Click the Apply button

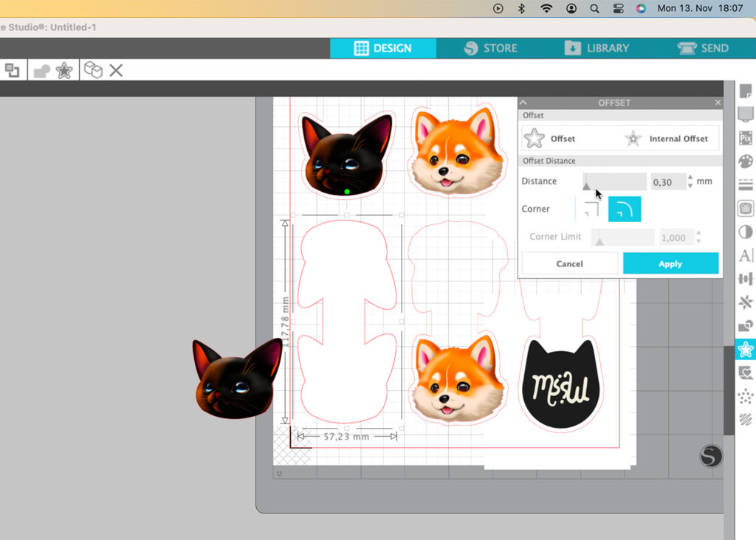tap(670, 263)
